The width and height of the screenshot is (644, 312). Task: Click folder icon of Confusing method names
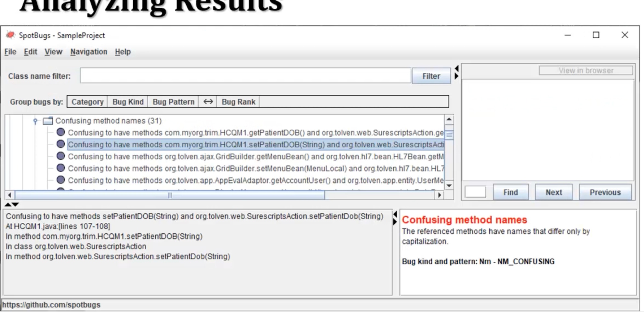(x=48, y=121)
